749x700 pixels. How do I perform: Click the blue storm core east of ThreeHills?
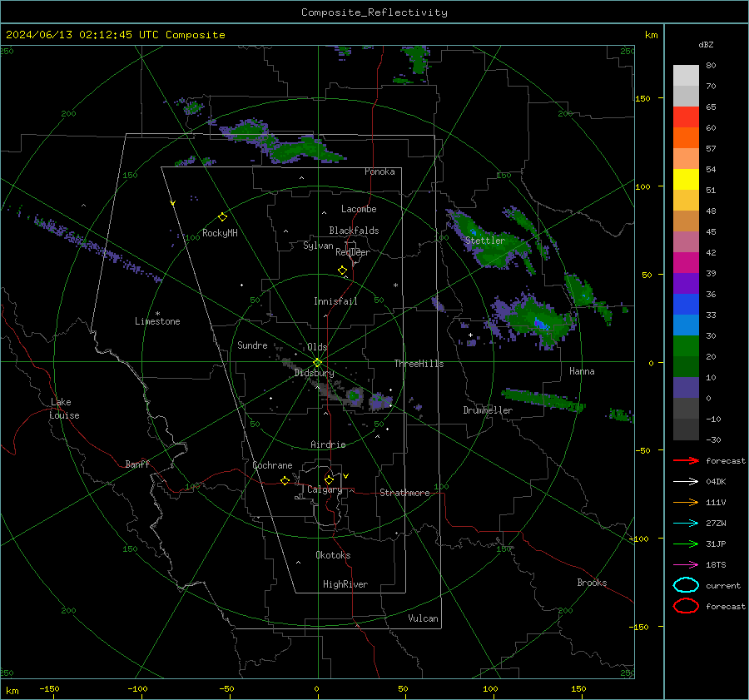tap(541, 325)
